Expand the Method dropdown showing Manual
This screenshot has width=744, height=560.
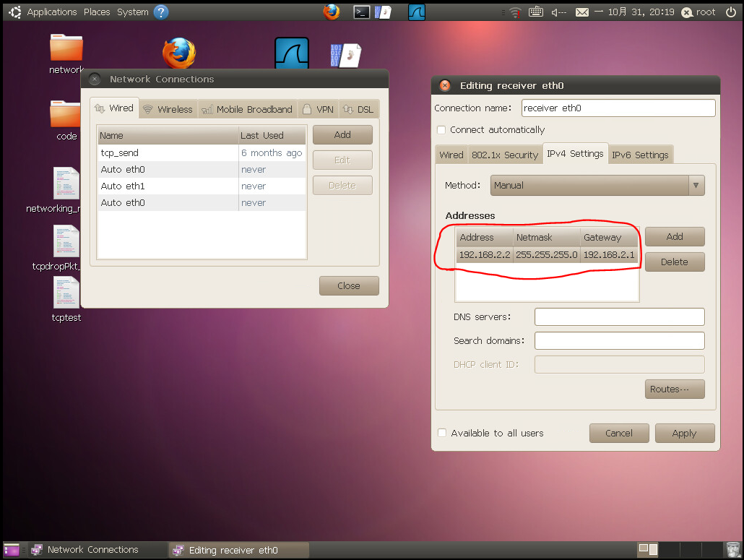tap(597, 186)
